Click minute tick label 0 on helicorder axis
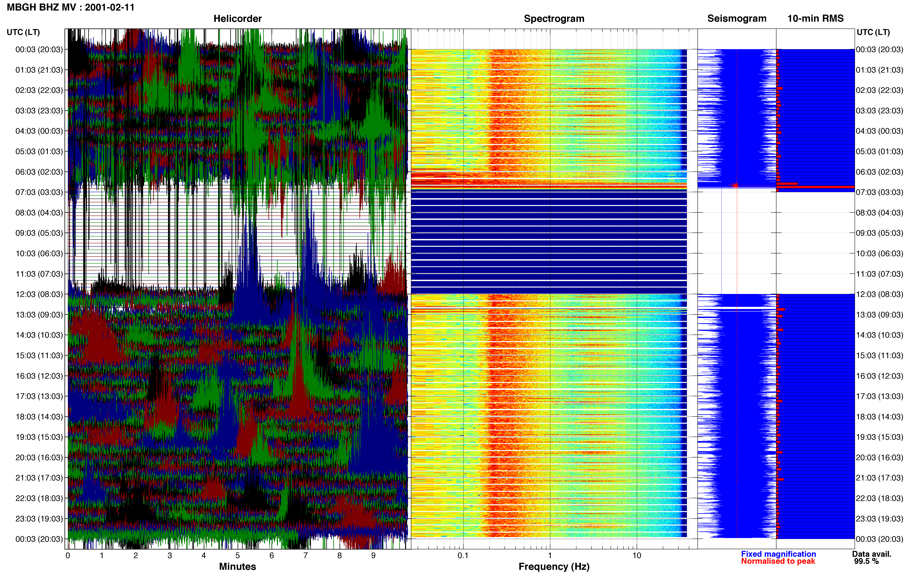The image size is (924, 578). (x=68, y=555)
